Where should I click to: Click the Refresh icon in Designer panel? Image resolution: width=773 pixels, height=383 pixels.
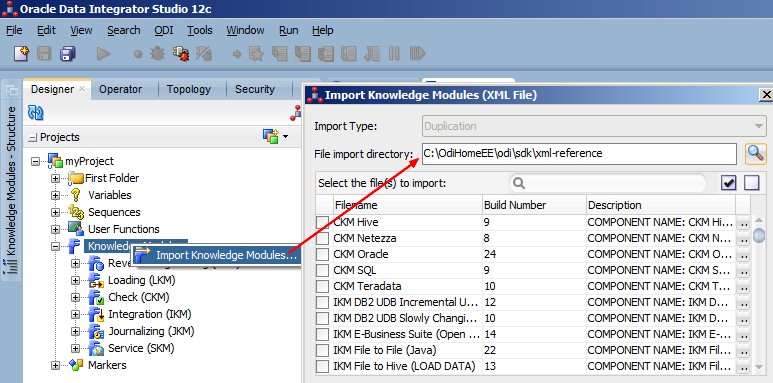pos(35,113)
